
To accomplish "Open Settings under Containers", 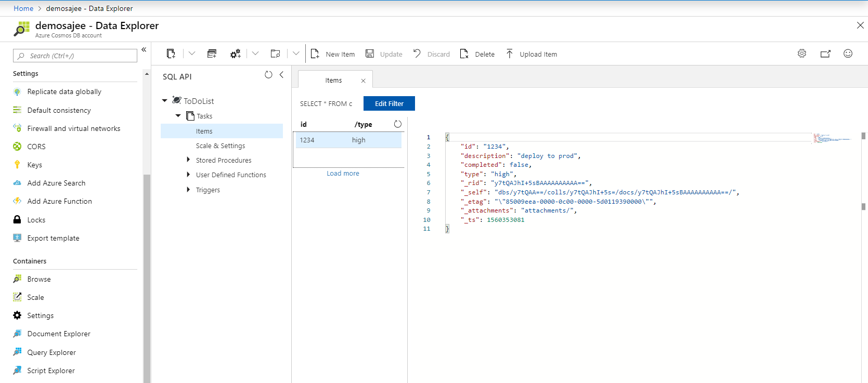I will [x=41, y=315].
